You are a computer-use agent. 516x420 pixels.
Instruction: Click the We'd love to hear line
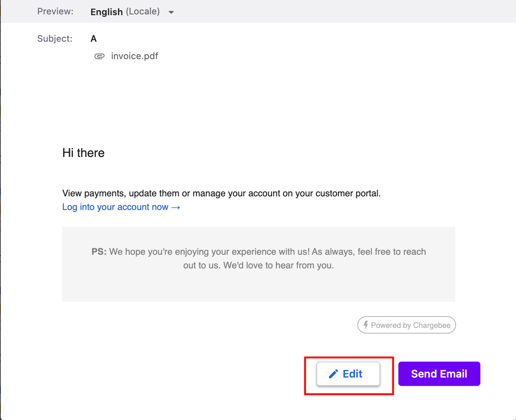point(258,265)
